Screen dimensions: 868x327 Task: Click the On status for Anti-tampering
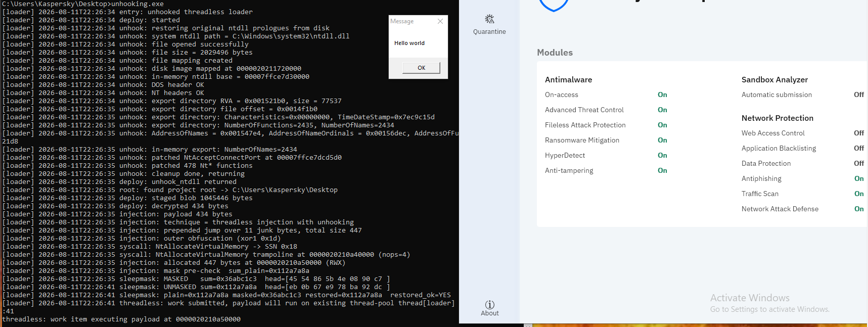click(662, 170)
